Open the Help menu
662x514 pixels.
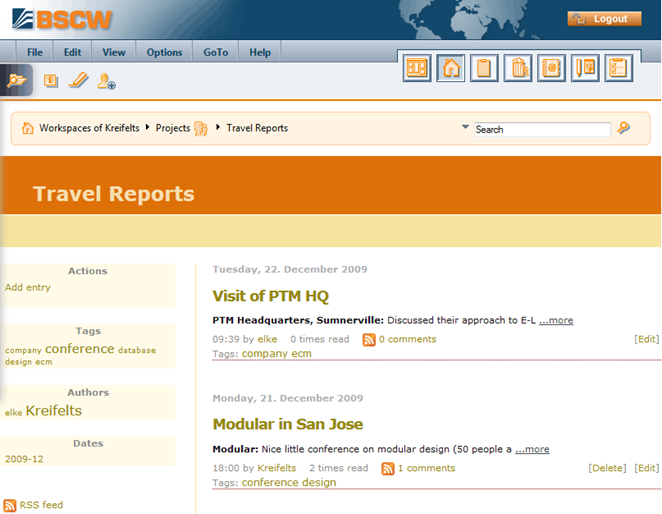point(260,52)
